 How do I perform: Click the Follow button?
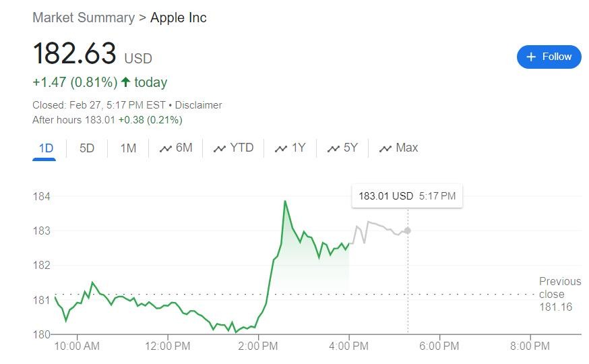pyautogui.click(x=549, y=57)
